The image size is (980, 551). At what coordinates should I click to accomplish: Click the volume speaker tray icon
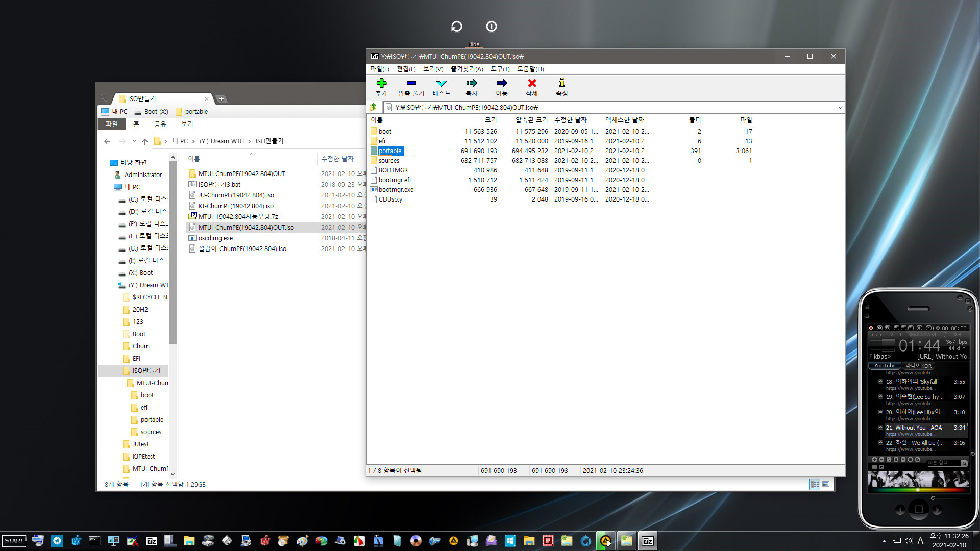click(x=909, y=541)
